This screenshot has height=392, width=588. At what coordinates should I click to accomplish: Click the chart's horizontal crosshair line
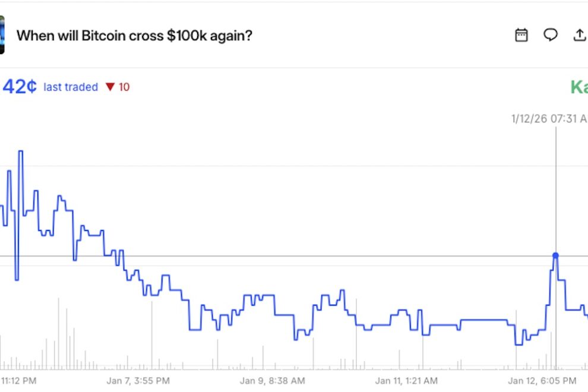pyautogui.click(x=297, y=254)
